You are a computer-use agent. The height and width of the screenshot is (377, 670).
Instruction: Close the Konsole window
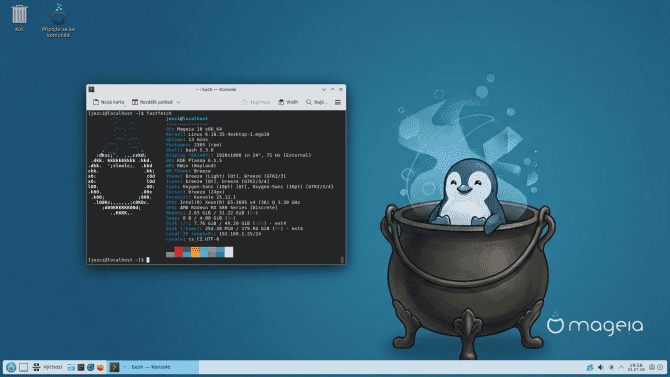(341, 89)
